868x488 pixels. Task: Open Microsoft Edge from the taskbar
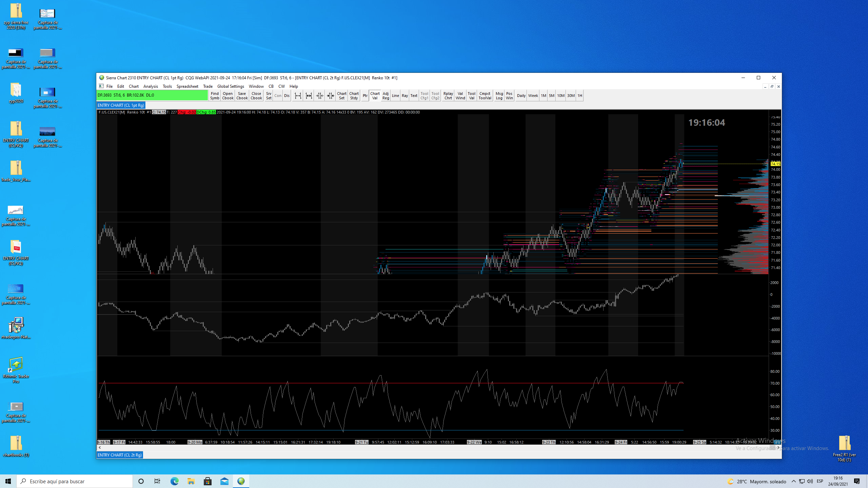coord(174,481)
